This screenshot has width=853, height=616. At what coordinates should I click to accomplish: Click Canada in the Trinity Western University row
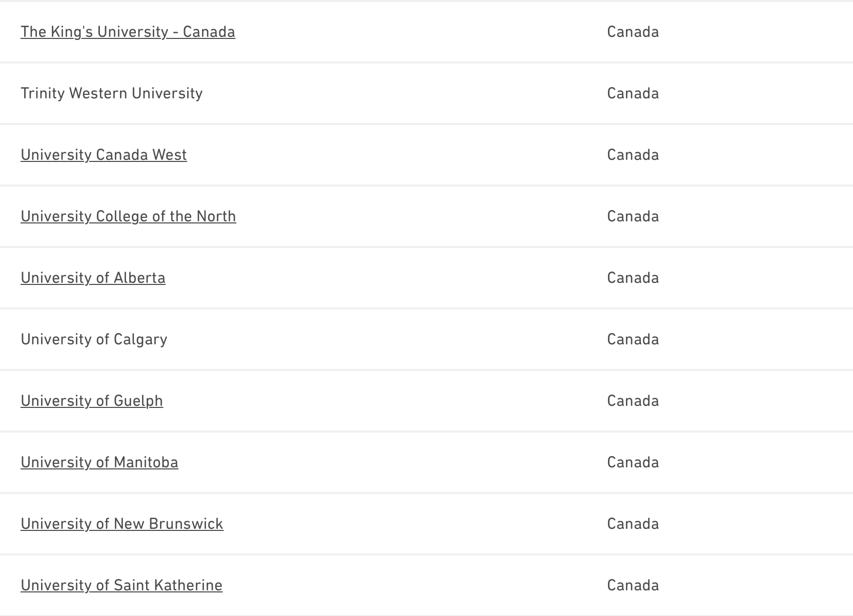pos(633,93)
